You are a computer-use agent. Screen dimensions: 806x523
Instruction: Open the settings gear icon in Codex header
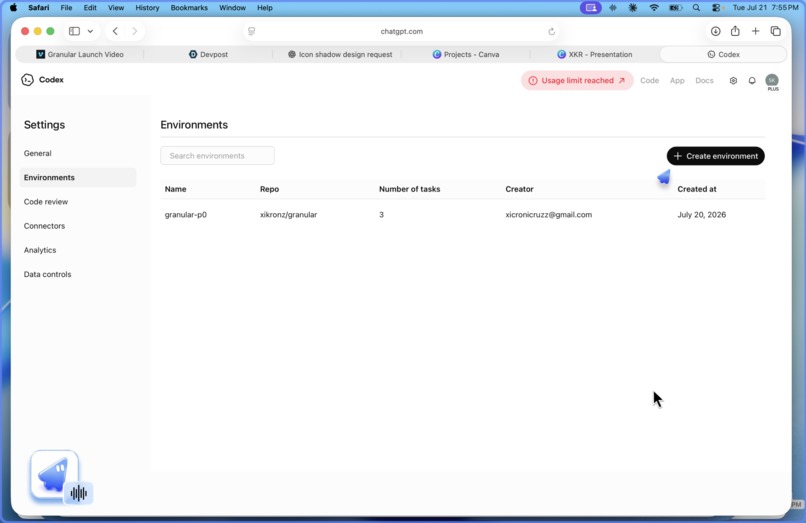(x=733, y=81)
